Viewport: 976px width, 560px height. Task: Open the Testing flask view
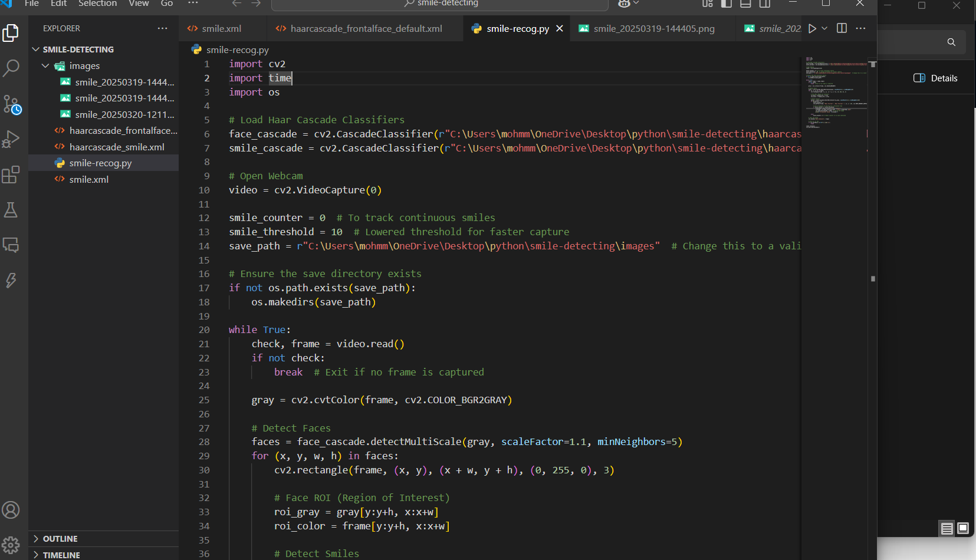pyautogui.click(x=11, y=210)
